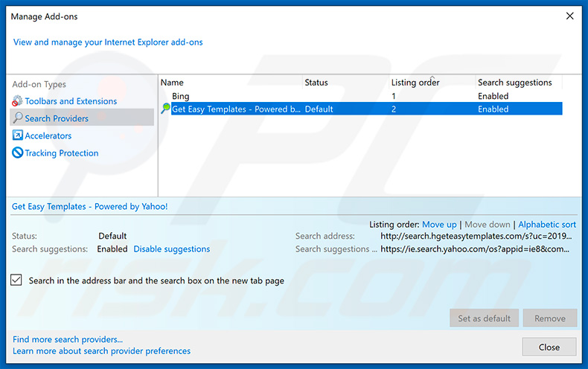This screenshot has height=369, width=588.
Task: Click the Alphabetic sort link
Action: (x=547, y=225)
